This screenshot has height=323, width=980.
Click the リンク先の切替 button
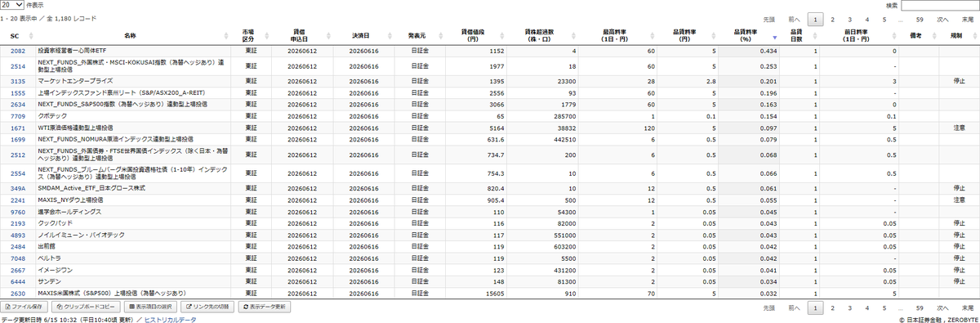(x=207, y=307)
